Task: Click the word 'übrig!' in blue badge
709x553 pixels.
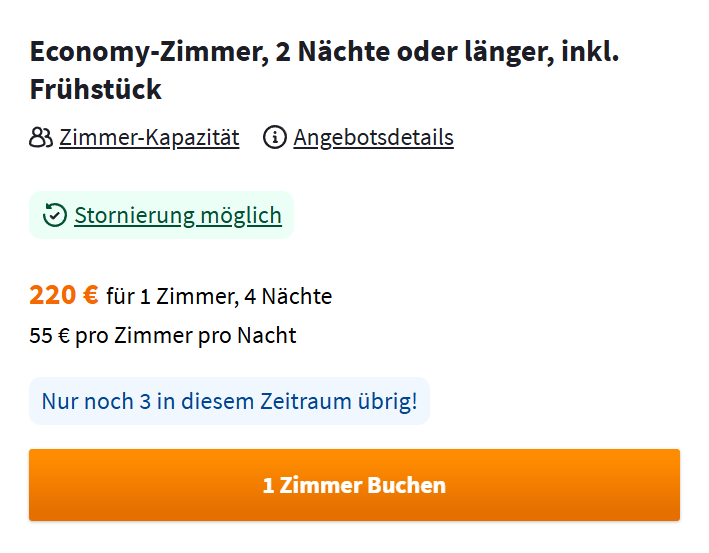Action: (x=388, y=402)
